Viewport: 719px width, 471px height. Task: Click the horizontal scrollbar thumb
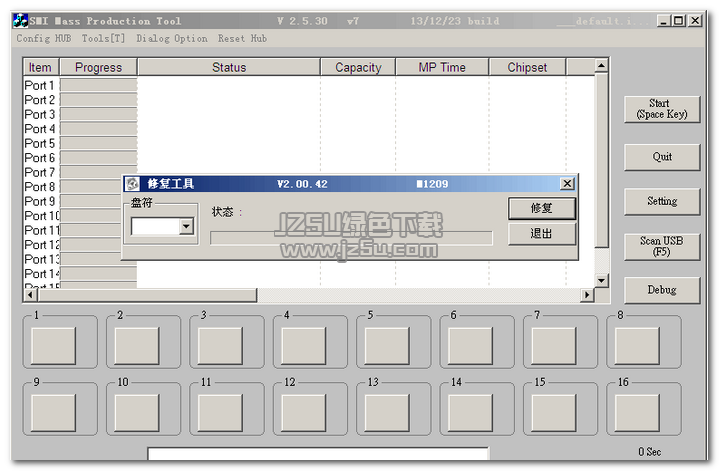click(x=147, y=295)
